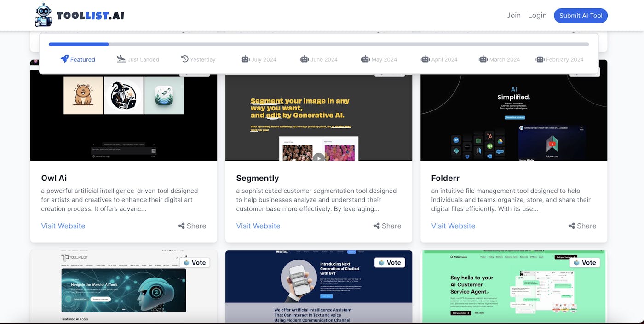Click the ToolList.AI robot logo
Image resolution: width=644 pixels, height=324 pixels.
(44, 15)
